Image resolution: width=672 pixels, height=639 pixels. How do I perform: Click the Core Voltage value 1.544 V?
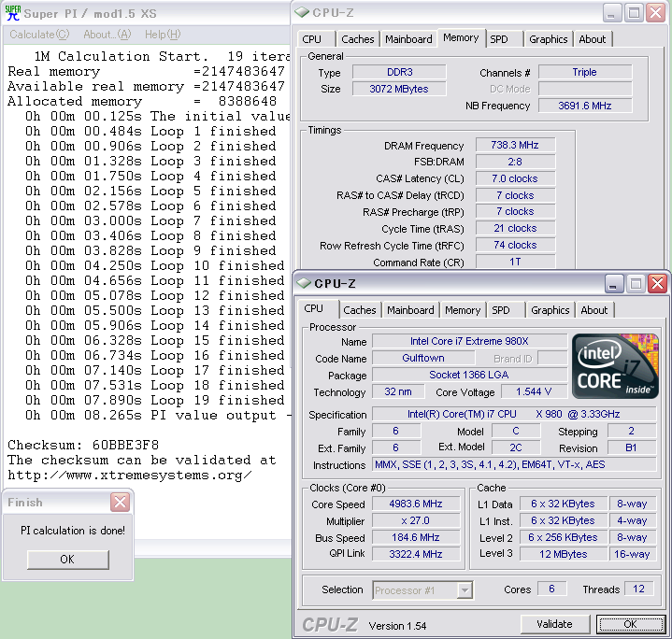tap(534, 391)
